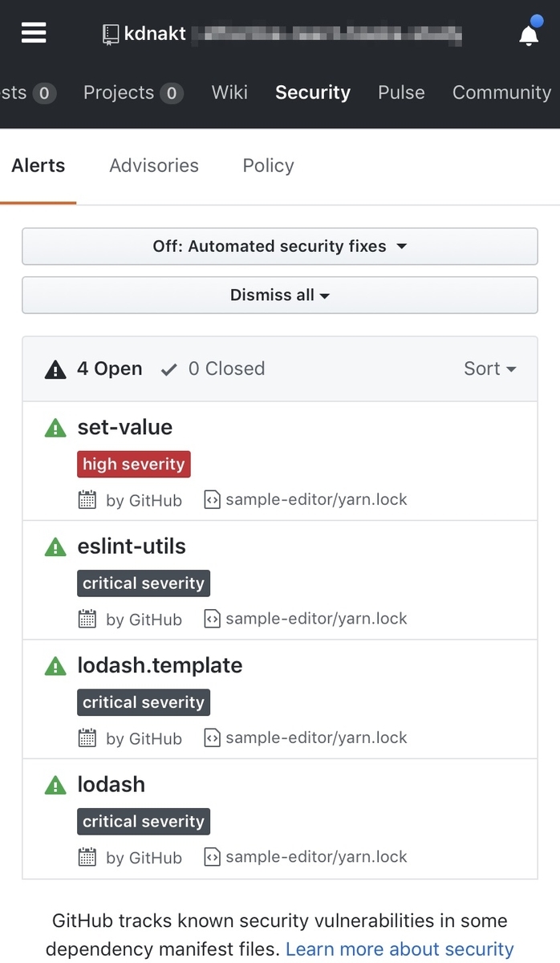Open notifications via the bell icon
Image resolution: width=560 pixels, height=963 pixels.
(529, 34)
